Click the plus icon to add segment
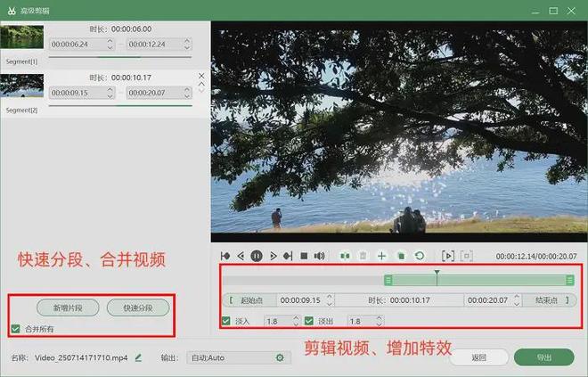Image resolution: width=588 pixels, height=377 pixels. [x=382, y=256]
